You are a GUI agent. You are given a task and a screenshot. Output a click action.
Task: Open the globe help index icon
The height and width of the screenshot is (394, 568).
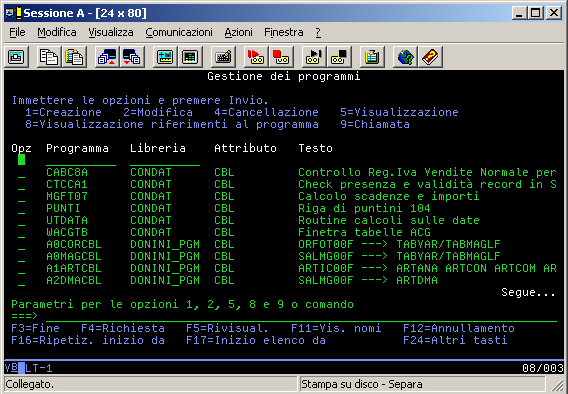pyautogui.click(x=405, y=57)
